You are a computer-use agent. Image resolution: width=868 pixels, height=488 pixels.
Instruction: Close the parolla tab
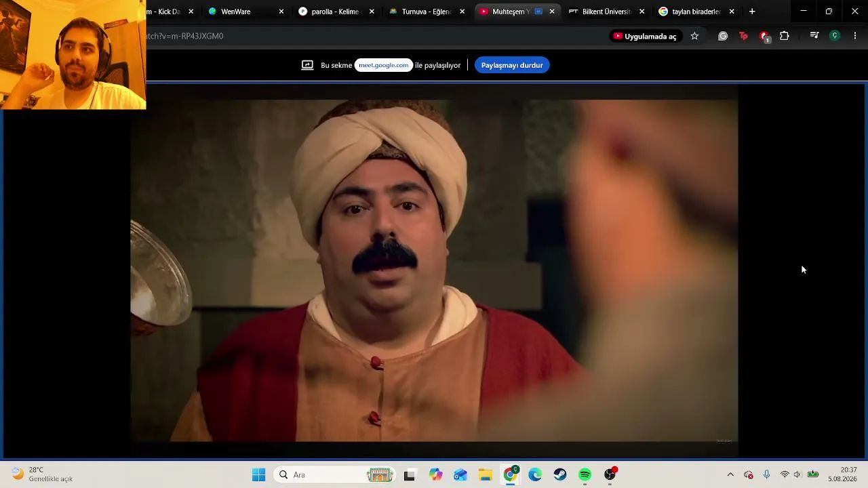click(x=372, y=12)
